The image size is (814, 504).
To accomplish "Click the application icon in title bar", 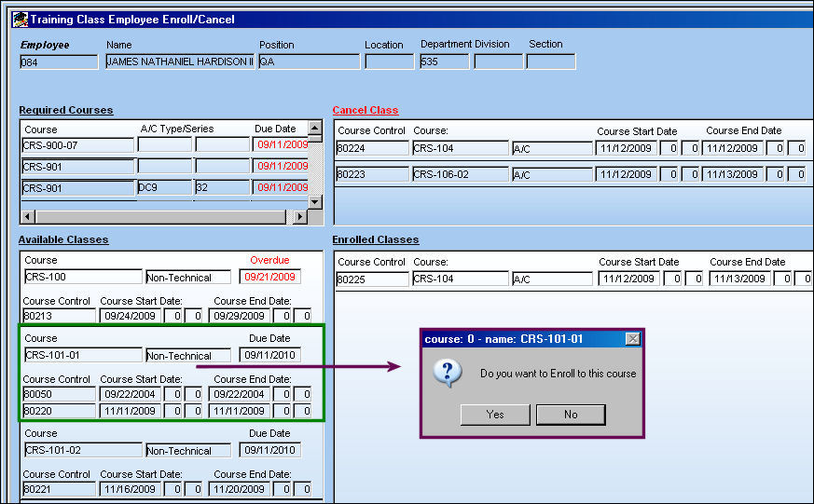I will point(21,20).
